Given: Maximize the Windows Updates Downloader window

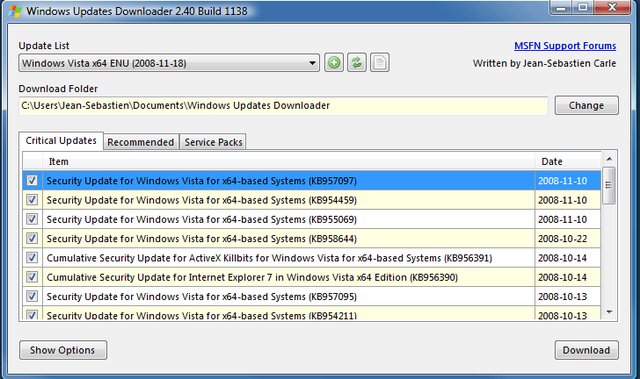Looking at the screenshot, I should pos(583,7).
